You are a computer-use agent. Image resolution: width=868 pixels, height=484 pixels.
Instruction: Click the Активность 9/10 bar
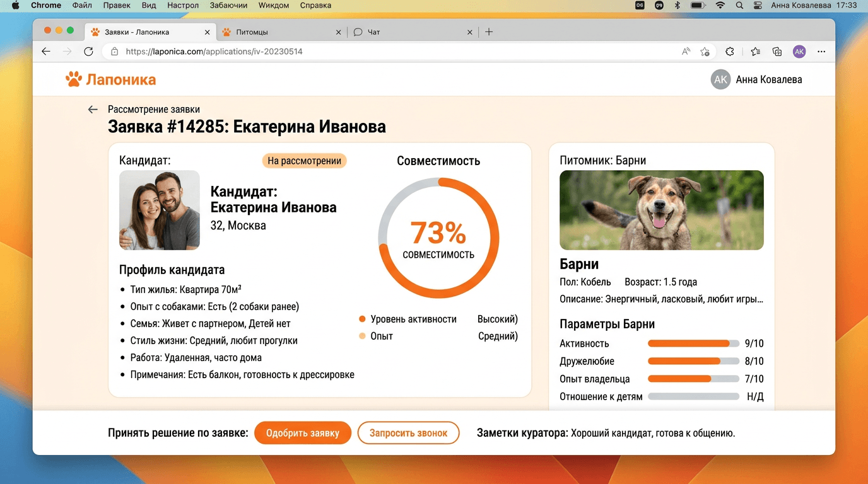693,343
